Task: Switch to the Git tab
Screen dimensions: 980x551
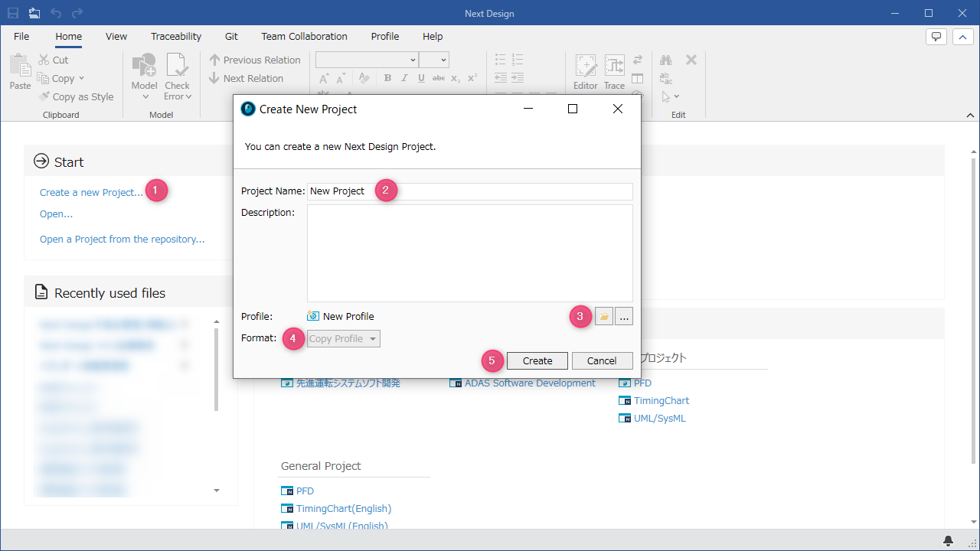Action: point(231,36)
